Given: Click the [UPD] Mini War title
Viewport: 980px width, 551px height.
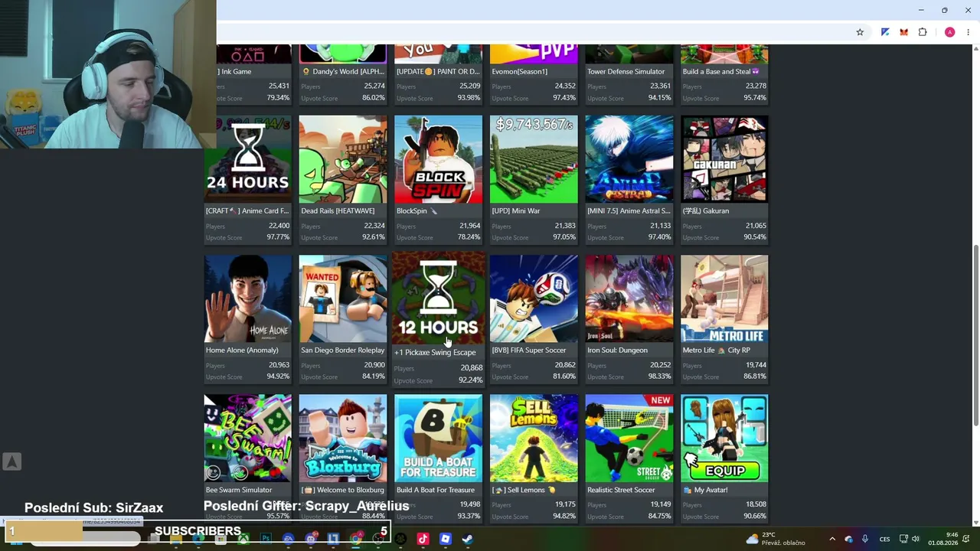Looking at the screenshot, I should click(516, 210).
